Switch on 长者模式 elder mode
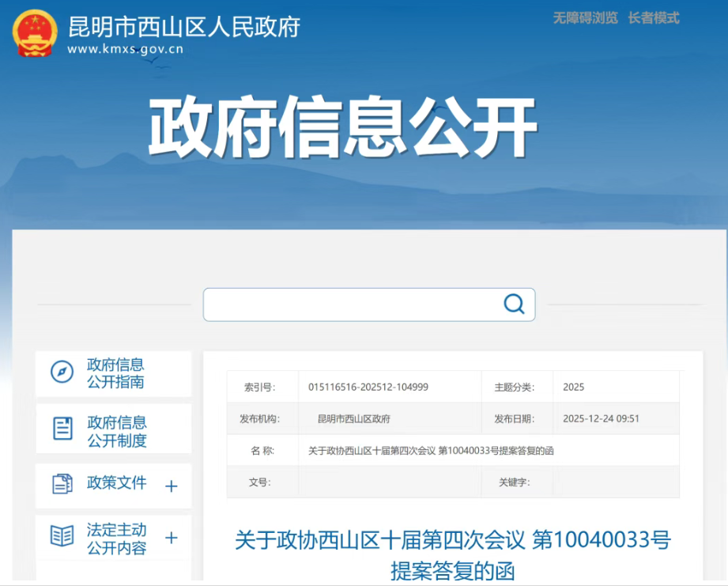The height and width of the screenshot is (586, 728). [654, 18]
